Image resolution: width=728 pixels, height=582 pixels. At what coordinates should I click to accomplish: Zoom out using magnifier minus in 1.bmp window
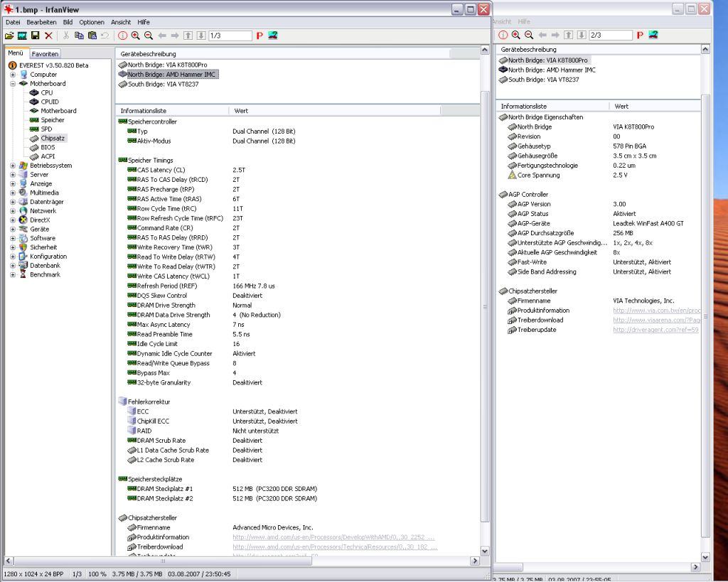[149, 36]
